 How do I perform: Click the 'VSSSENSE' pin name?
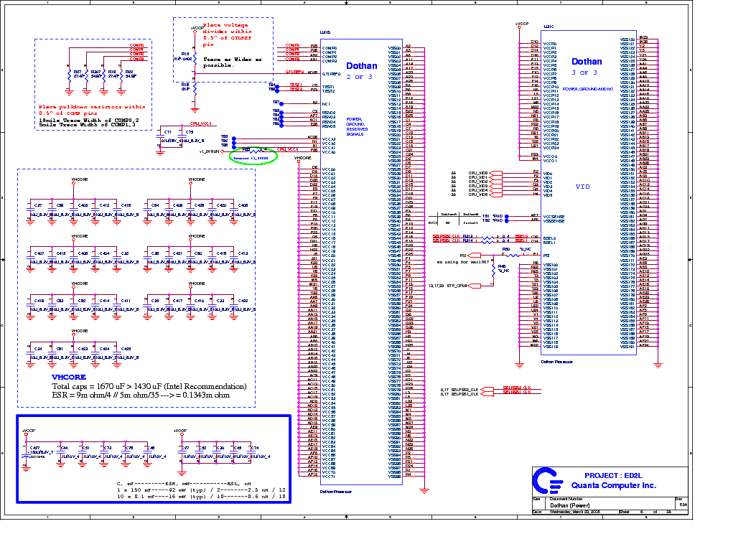click(554, 221)
